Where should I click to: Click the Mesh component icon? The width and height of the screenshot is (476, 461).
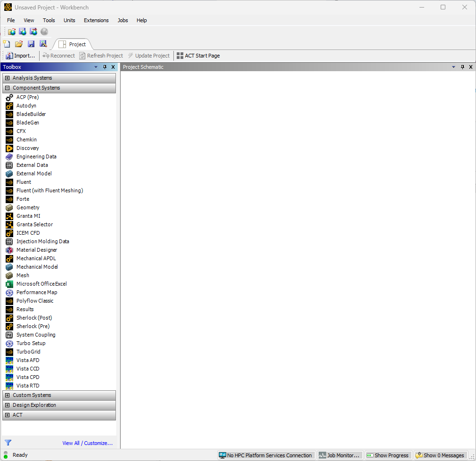[x=9, y=275]
